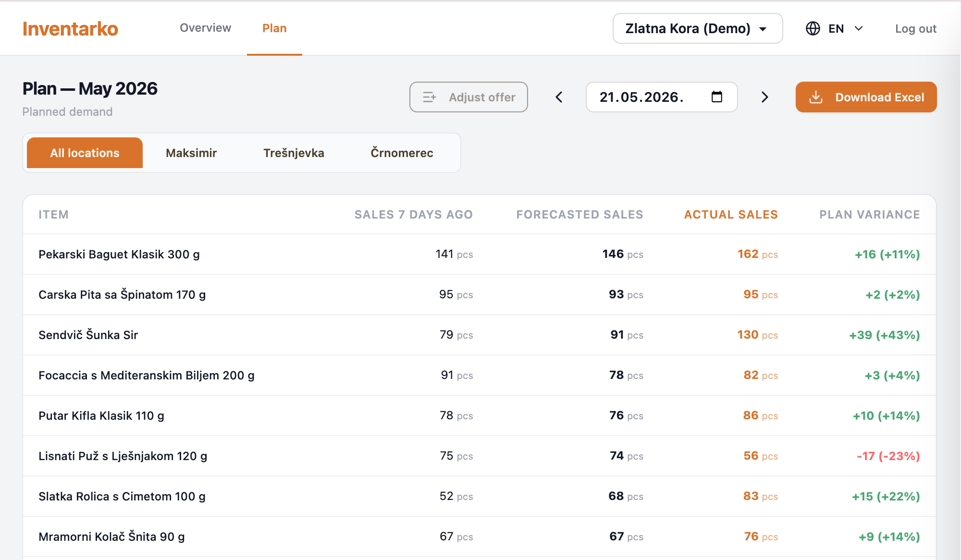Image resolution: width=961 pixels, height=560 pixels.
Task: Select Slatka Rolica s Cimetom 100 g
Action: (122, 496)
